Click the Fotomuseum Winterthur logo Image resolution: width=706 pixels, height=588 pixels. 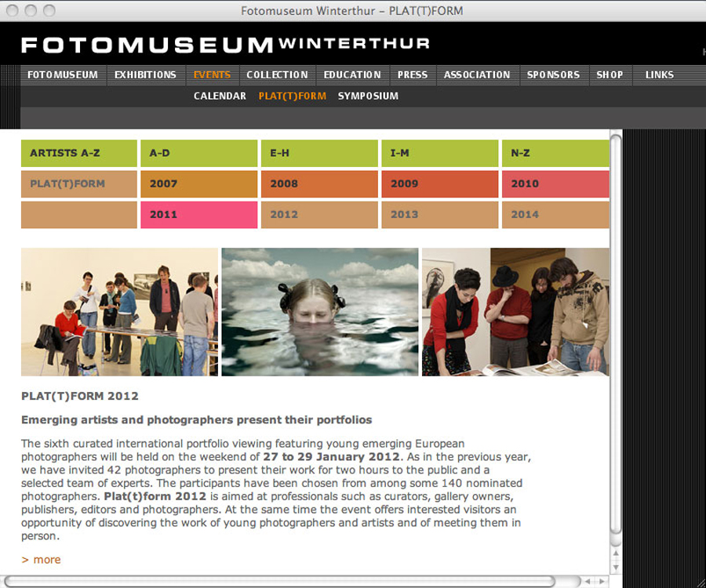point(225,45)
